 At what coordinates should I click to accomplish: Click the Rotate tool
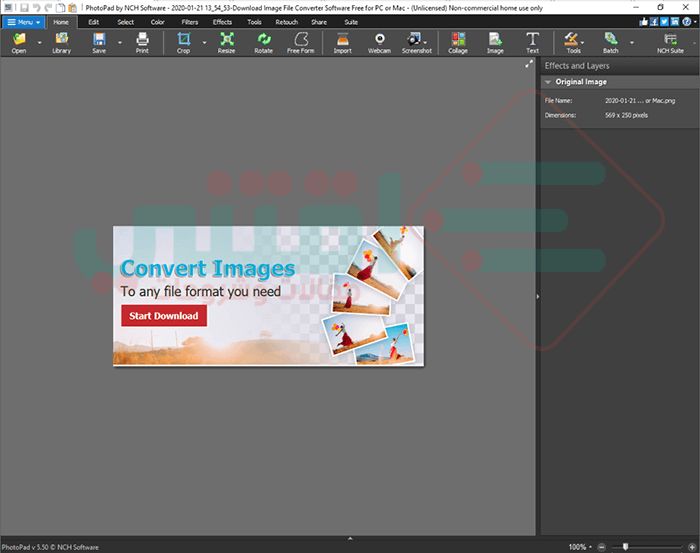[263, 43]
